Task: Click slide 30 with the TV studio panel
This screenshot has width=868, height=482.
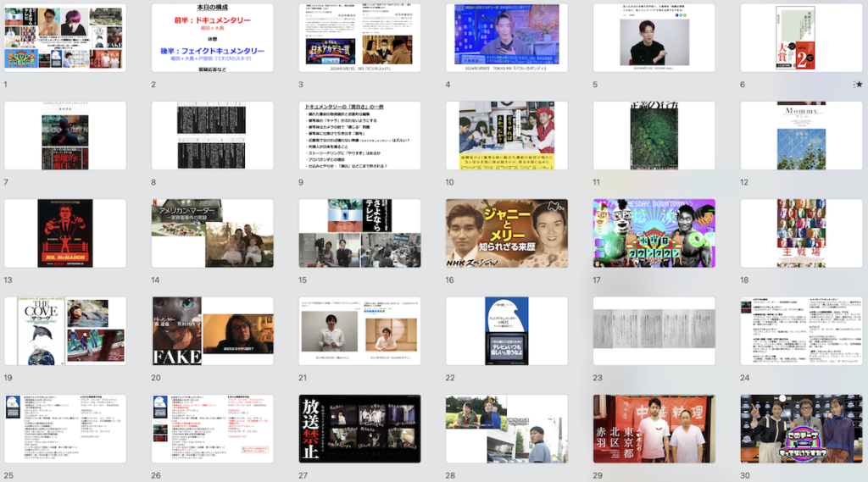Action: pos(801,429)
